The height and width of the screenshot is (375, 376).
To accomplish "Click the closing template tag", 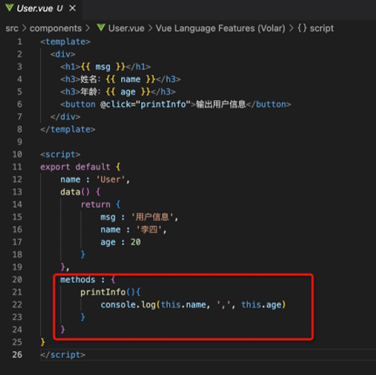I will click(68, 129).
